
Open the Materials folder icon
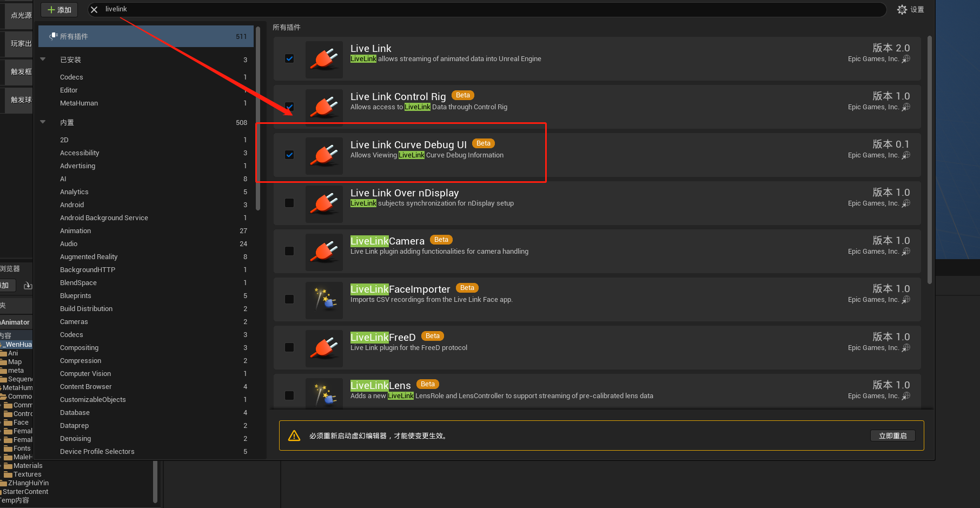coord(8,466)
